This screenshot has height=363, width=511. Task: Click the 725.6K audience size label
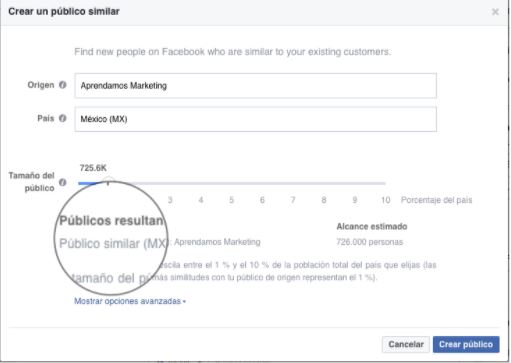point(93,168)
